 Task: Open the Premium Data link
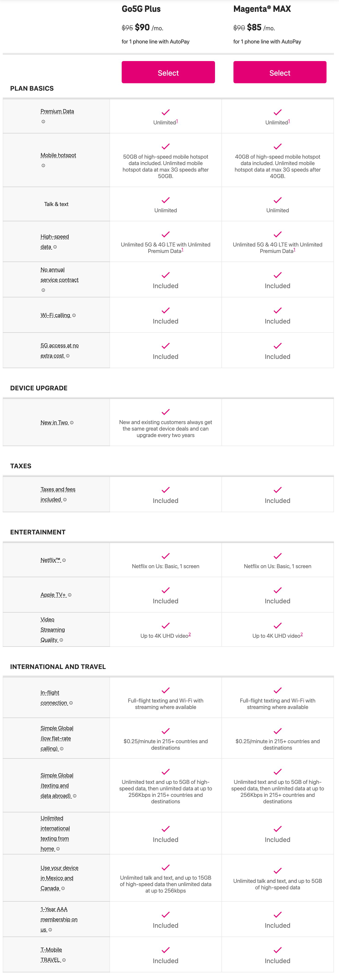(58, 111)
